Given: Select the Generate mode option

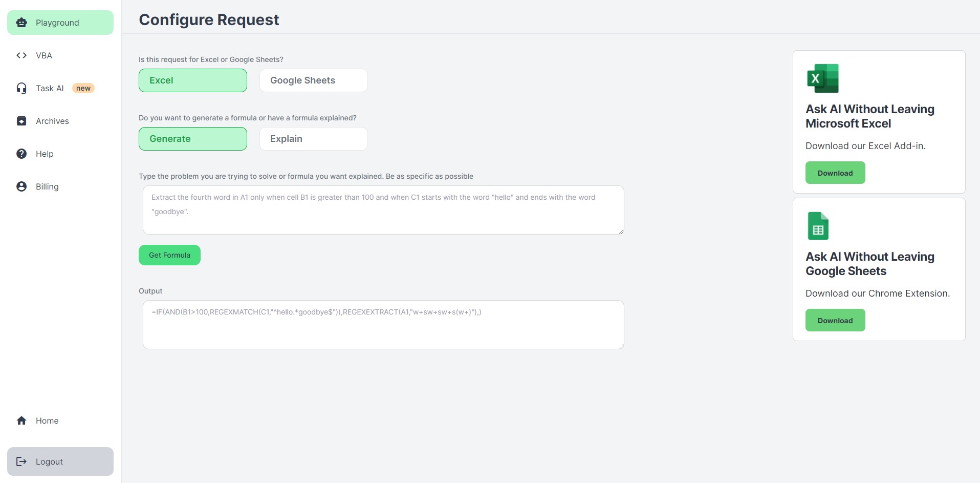Looking at the screenshot, I should 193,139.
